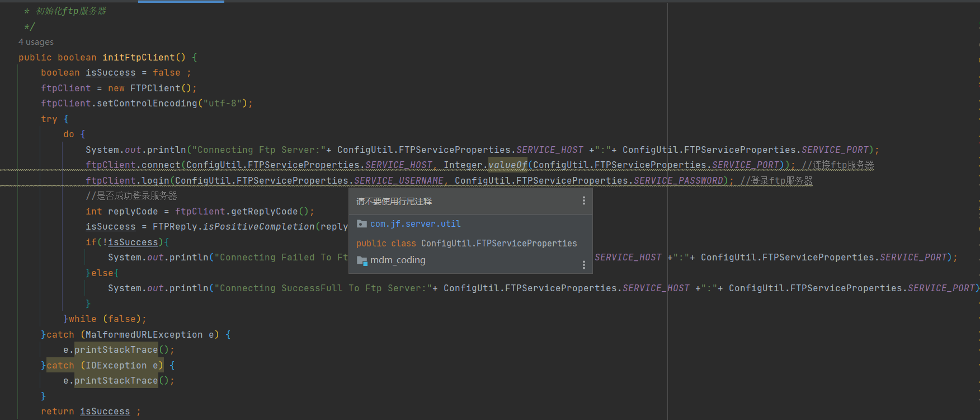Click the mdm_coding module icon

(x=362, y=260)
